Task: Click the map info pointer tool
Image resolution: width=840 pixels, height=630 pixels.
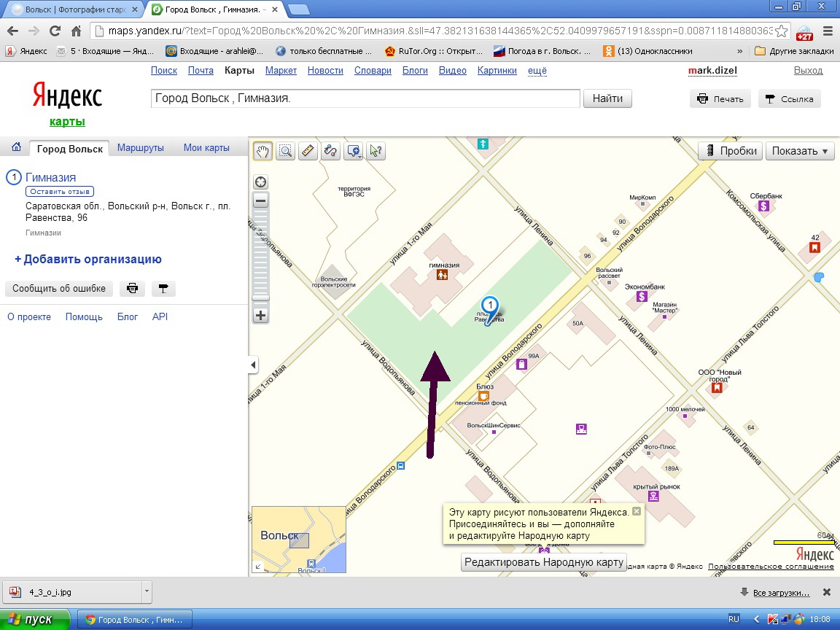Action: tap(376, 151)
